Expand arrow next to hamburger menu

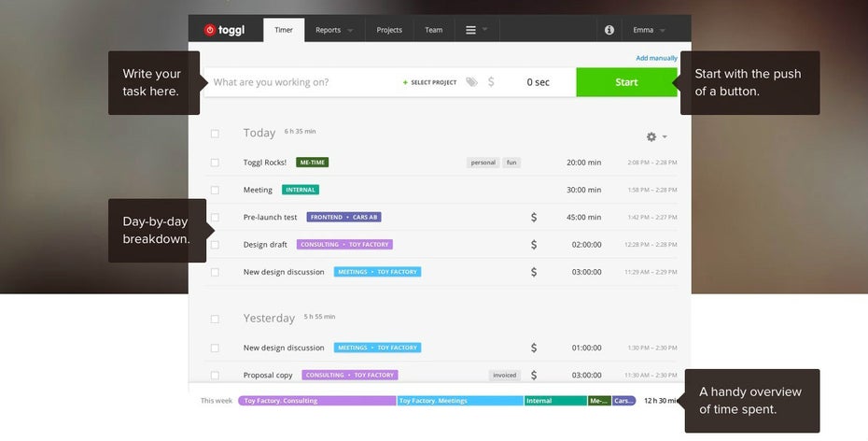[x=485, y=29]
